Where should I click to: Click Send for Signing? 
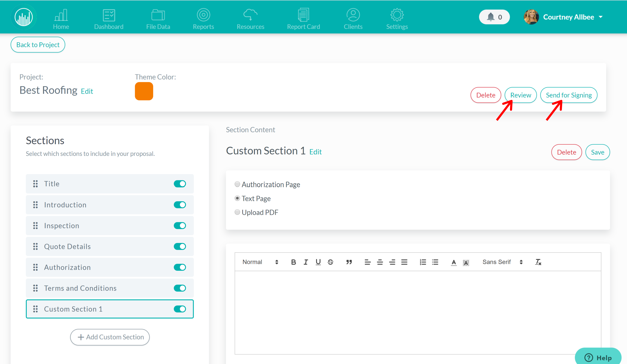click(569, 95)
